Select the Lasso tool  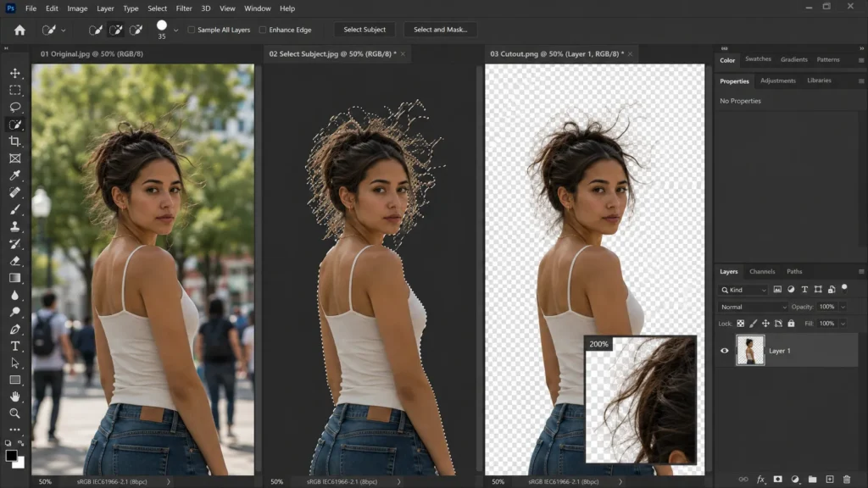pos(15,107)
